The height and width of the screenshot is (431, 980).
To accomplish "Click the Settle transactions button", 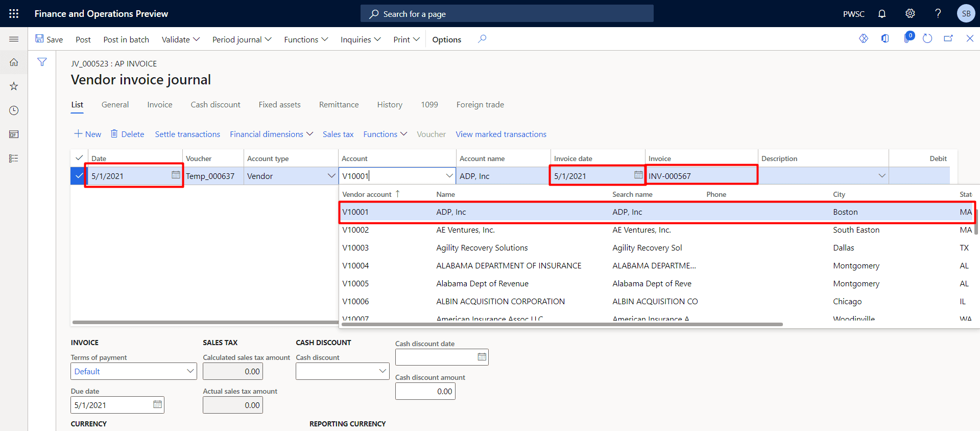I will [187, 134].
